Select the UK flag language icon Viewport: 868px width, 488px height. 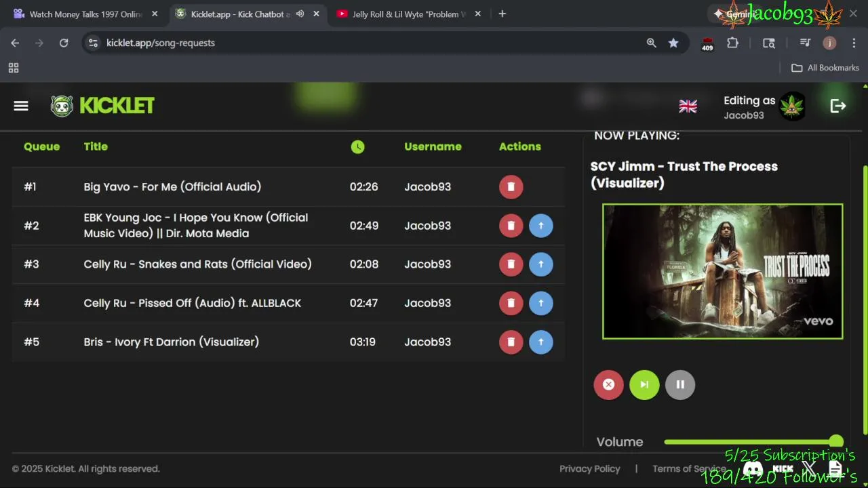pos(688,106)
